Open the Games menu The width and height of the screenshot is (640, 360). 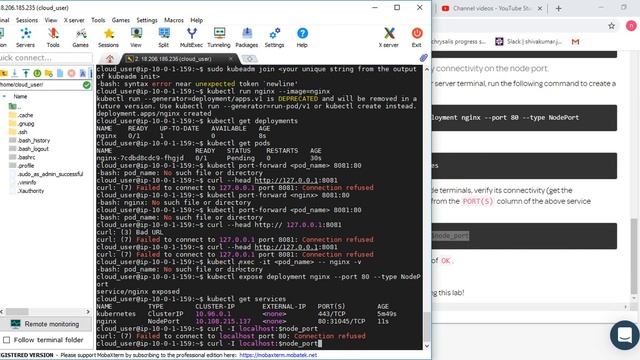(x=121, y=20)
